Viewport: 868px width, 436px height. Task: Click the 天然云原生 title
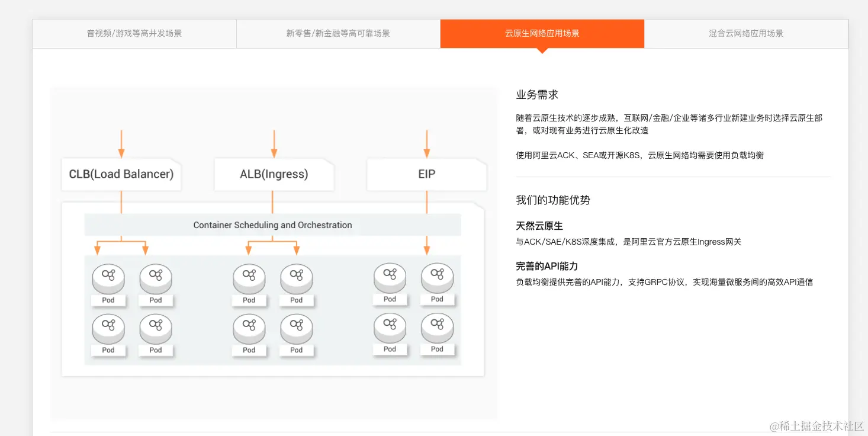(x=539, y=226)
